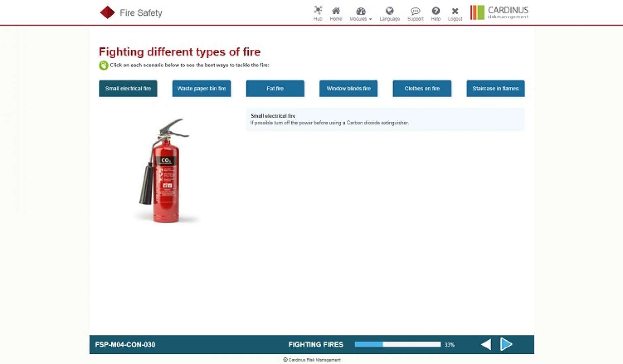
Task: Select the Language globe icon
Action: point(390,11)
